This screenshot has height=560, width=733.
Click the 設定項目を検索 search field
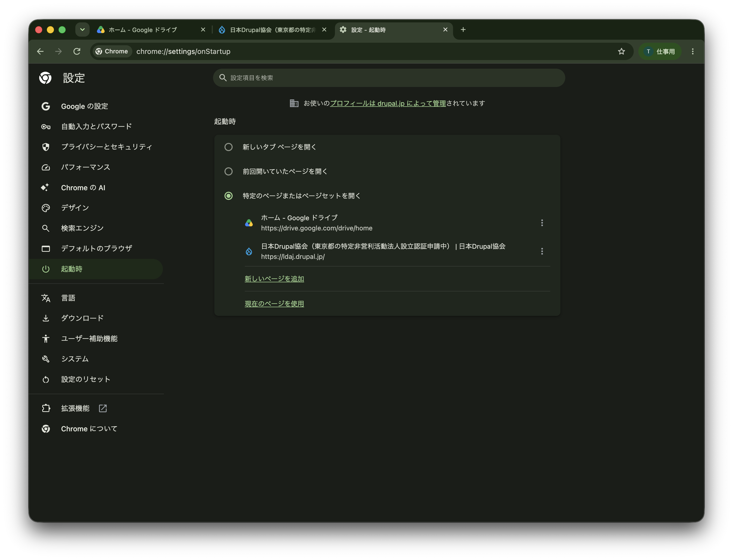(x=389, y=78)
